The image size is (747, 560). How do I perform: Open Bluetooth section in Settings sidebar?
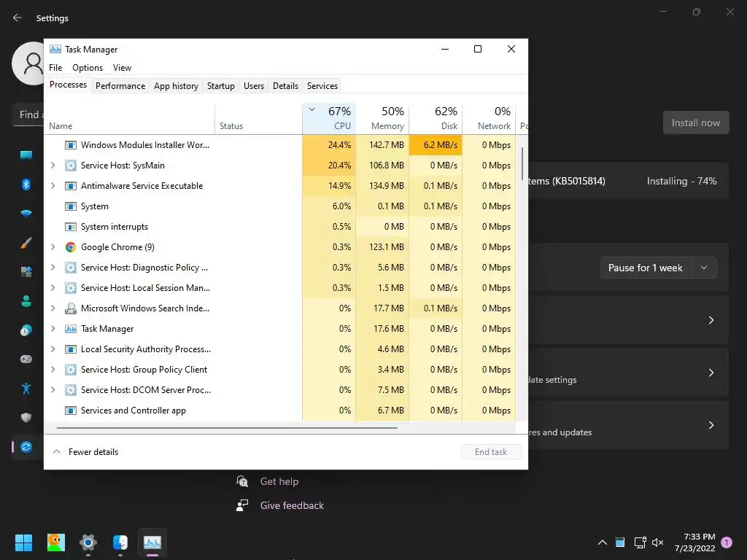[x=26, y=184]
